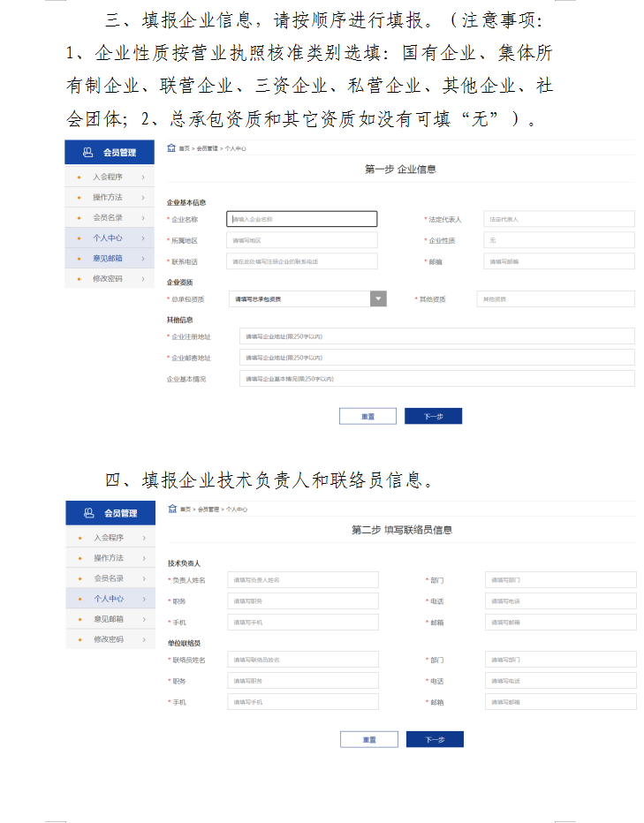Screen dimensions: 644x823
Task: Click the 联络员姓名 text field
Action: [303, 660]
